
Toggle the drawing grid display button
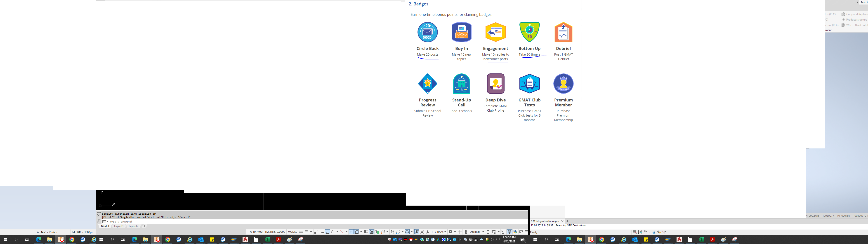click(x=301, y=232)
